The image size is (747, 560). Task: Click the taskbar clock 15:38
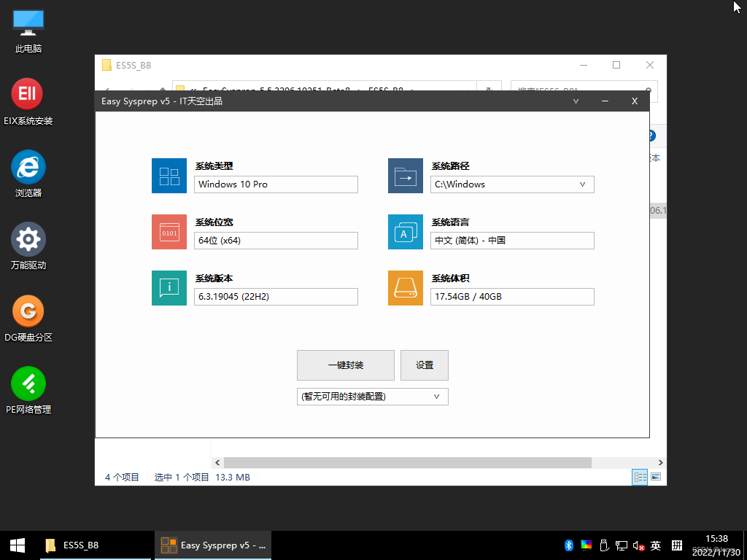click(716, 539)
